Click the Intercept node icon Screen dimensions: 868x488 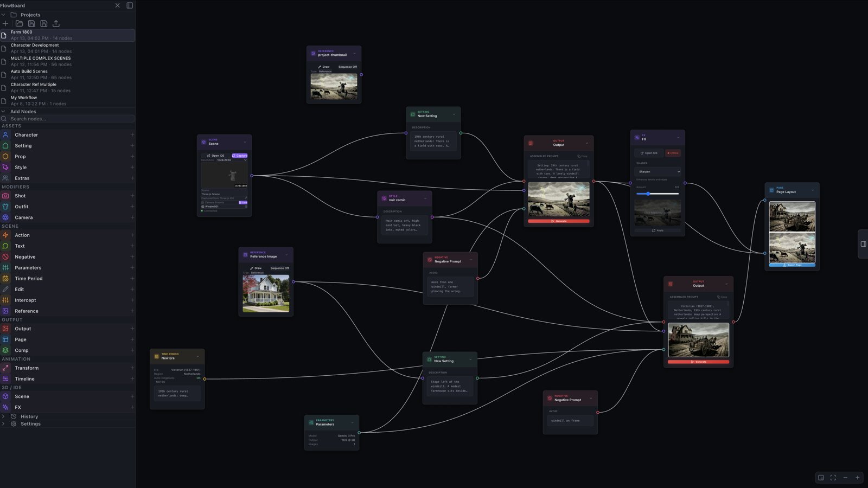(x=5, y=300)
